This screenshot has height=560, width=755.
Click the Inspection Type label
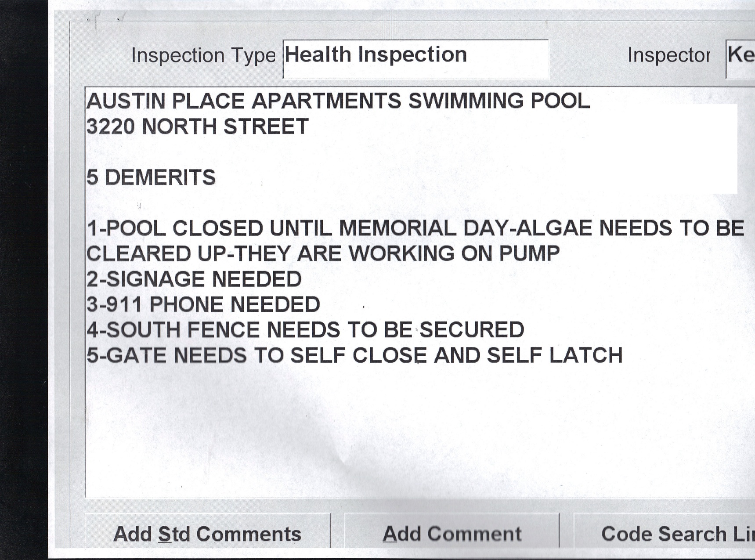[203, 56]
